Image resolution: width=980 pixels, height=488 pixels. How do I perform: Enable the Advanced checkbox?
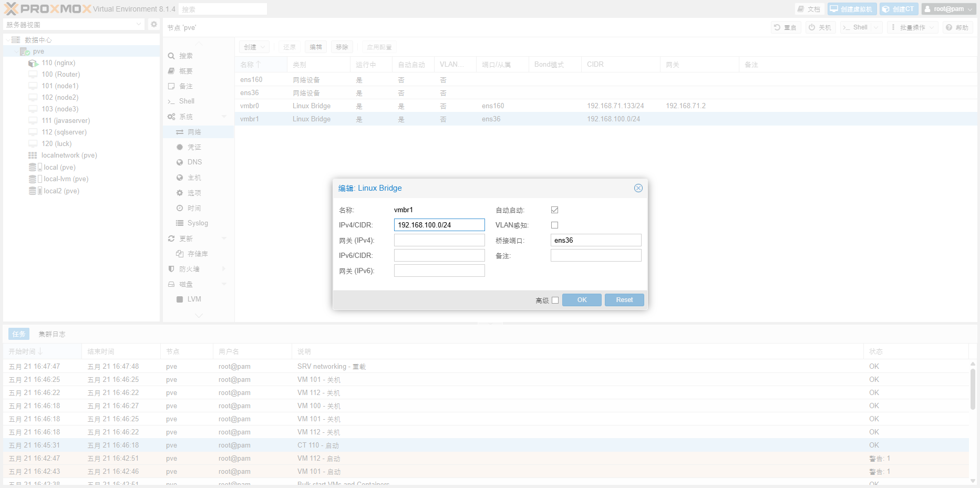pos(555,300)
